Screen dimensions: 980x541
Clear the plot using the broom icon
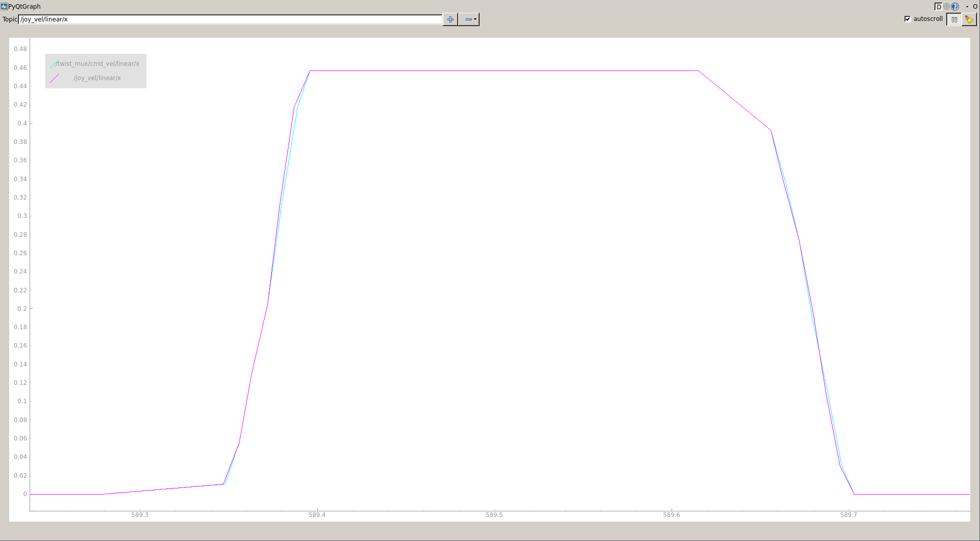coord(969,19)
